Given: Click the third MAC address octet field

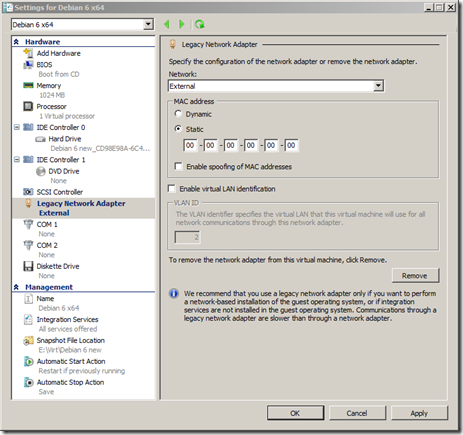Looking at the screenshot, I should click(230, 145).
